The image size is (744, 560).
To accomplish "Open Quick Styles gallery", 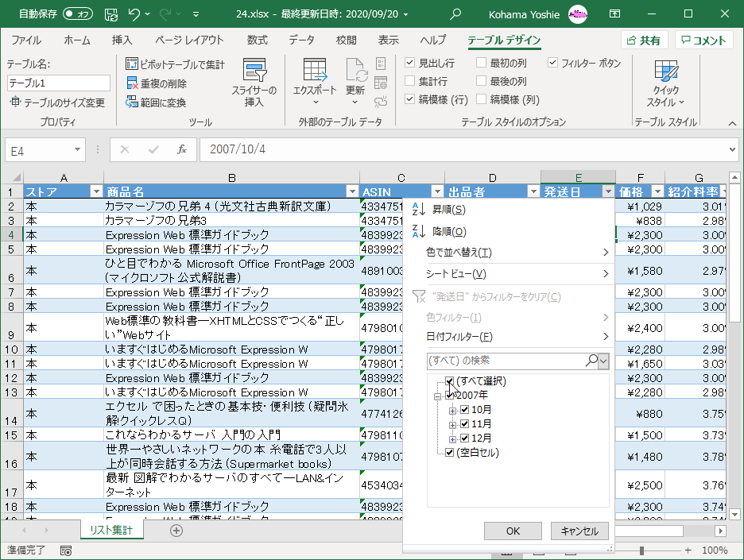I will tap(666, 83).
